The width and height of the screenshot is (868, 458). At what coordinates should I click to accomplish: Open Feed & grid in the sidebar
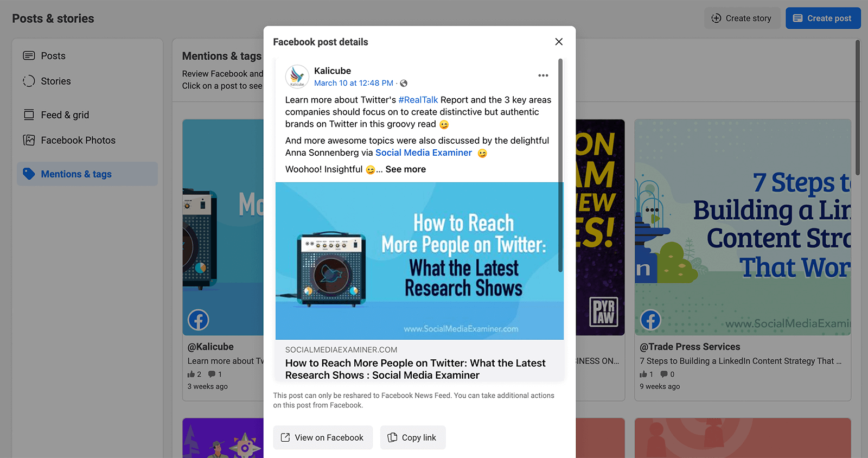(87, 115)
